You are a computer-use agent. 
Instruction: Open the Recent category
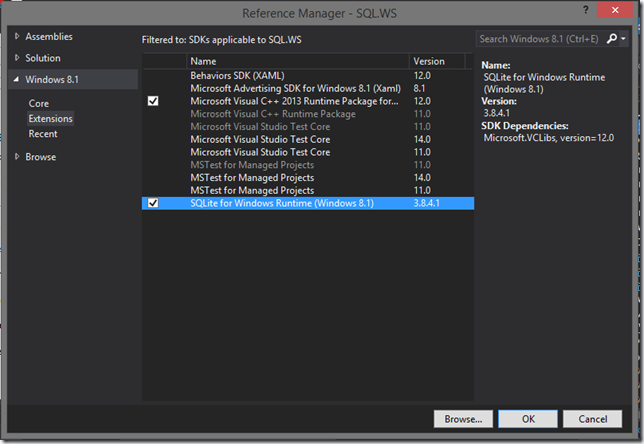click(43, 133)
